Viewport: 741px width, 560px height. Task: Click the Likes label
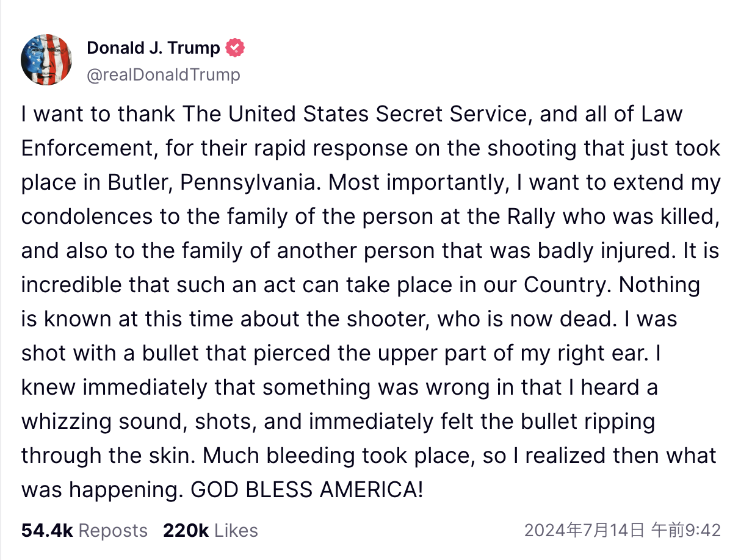pyautogui.click(x=236, y=531)
